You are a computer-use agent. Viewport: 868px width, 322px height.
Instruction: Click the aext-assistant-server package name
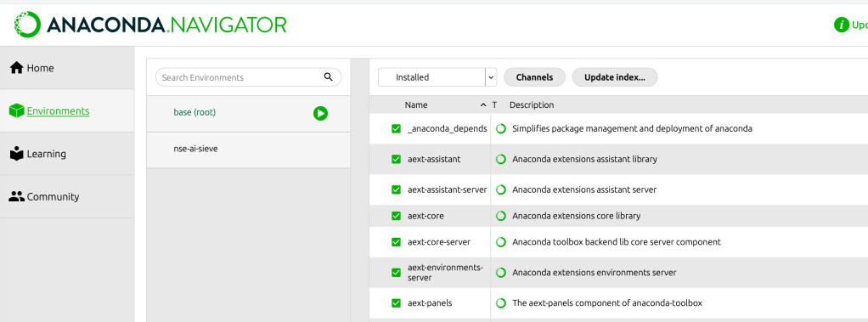point(448,189)
